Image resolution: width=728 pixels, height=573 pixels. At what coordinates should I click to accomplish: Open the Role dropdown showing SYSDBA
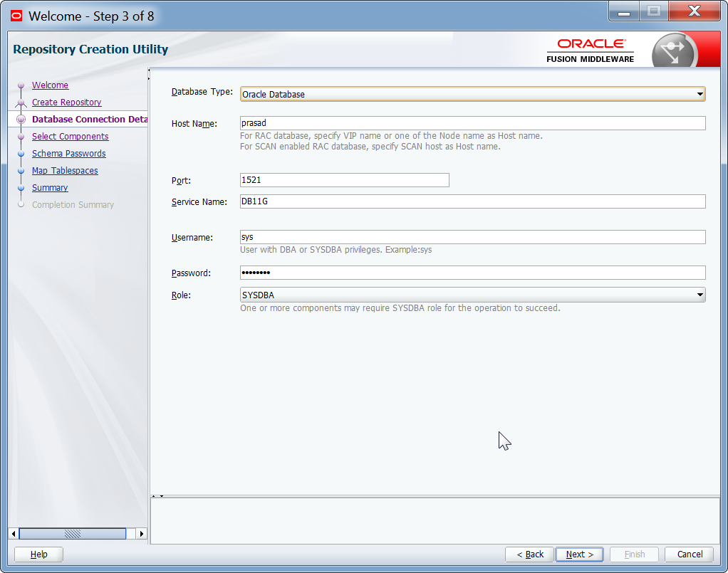click(473, 295)
